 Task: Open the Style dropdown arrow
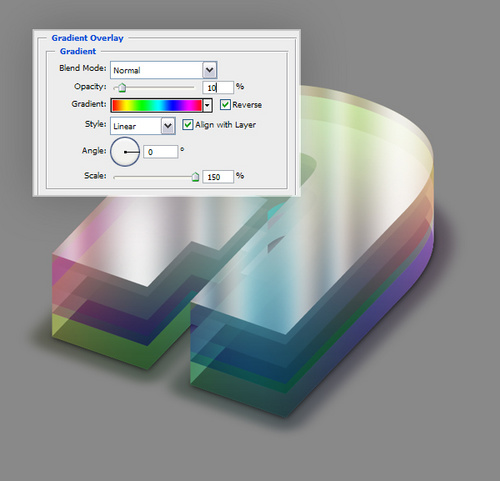168,126
